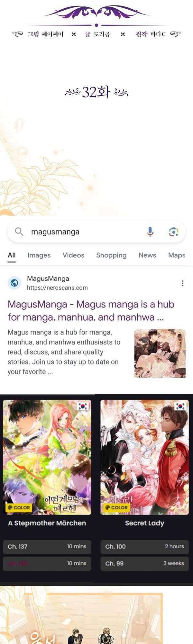This screenshot has height=644, width=193.
Task: Open Ch. 137 of A Stepmother Märchen
Action: tap(47, 546)
